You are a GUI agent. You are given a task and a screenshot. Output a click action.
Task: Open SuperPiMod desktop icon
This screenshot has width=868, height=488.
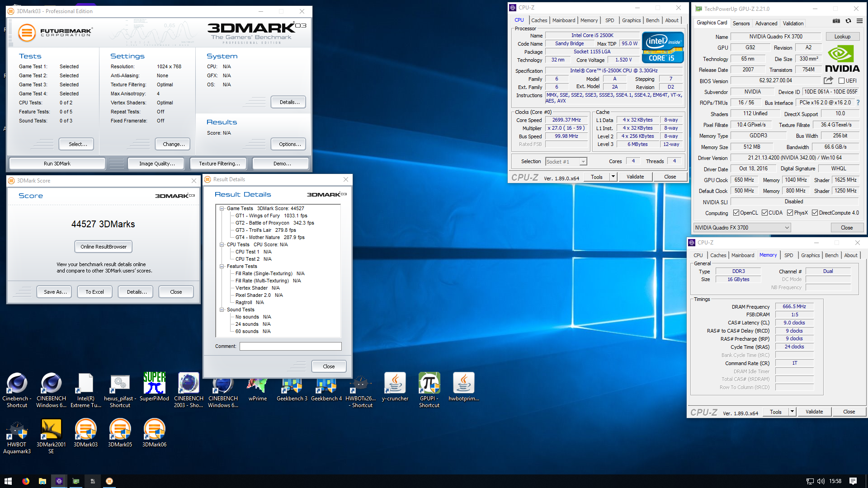tap(154, 387)
